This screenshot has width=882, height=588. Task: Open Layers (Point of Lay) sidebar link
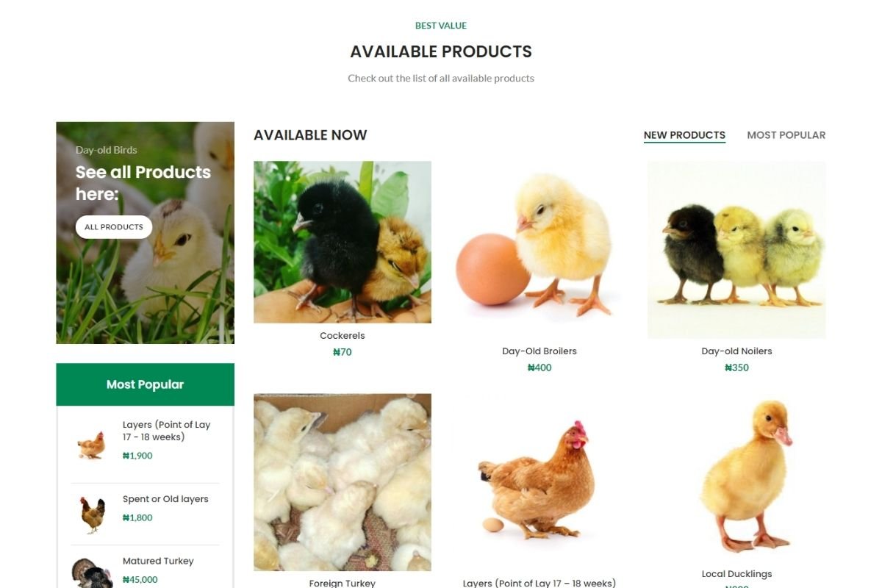(x=167, y=431)
